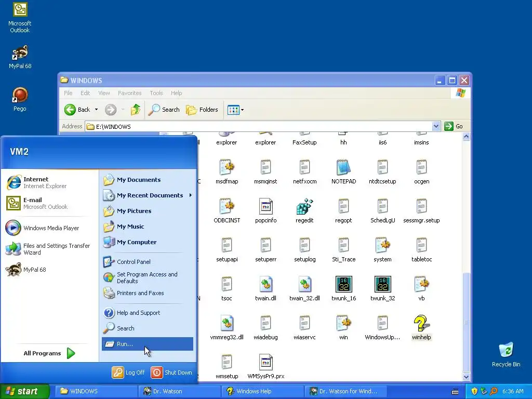Switch to Windows Help taskbar item
The image size is (532, 399).
[x=262, y=391]
